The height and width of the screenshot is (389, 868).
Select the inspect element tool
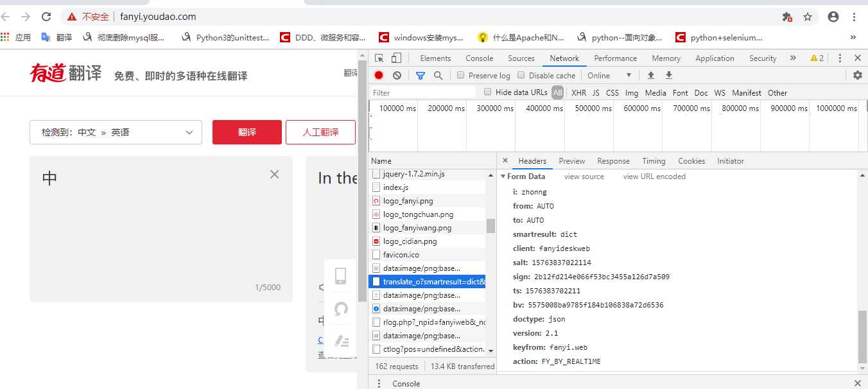tap(379, 58)
